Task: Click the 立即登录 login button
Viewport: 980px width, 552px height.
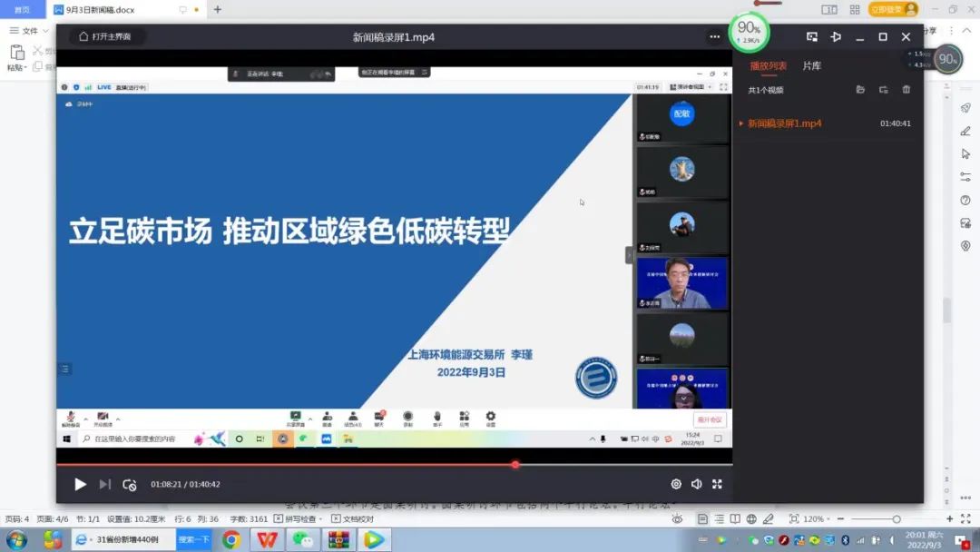Action: [893, 9]
